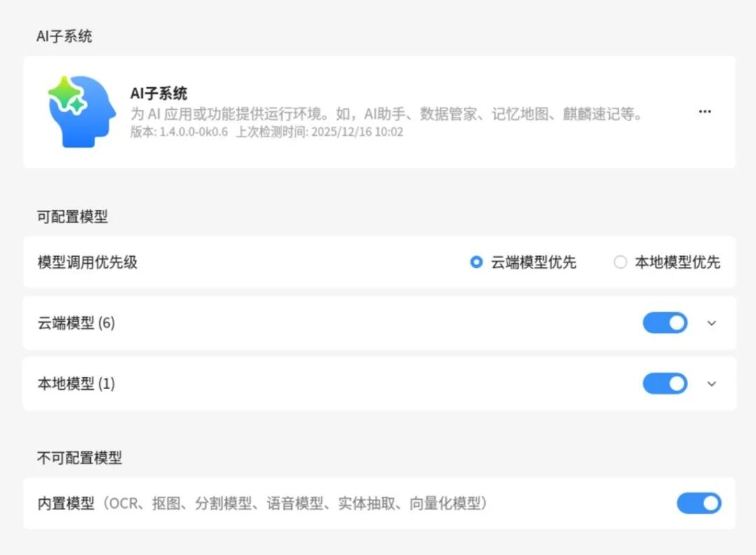Click the 本地模型 (1) label

pyautogui.click(x=76, y=384)
